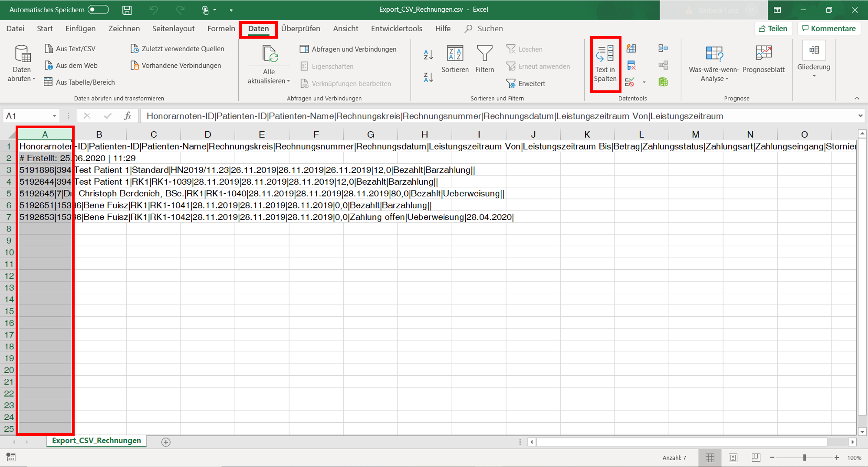Open the Datei menu
This screenshot has width=868, height=467.
pos(15,29)
